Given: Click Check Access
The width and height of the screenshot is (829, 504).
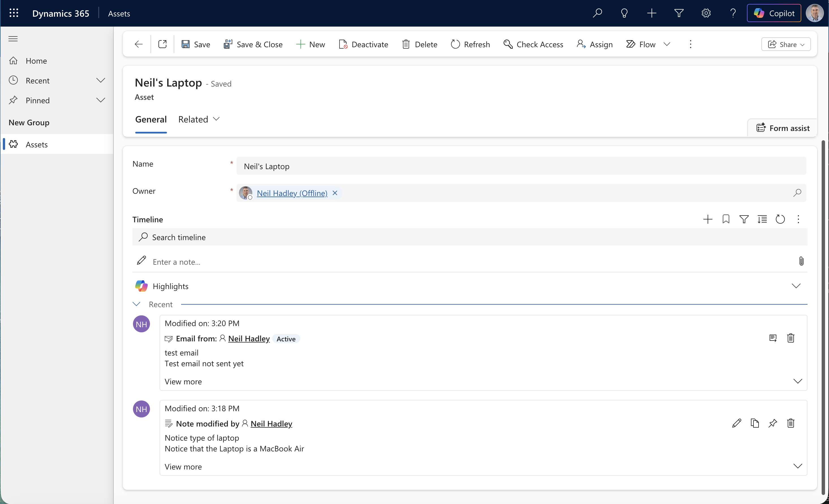Looking at the screenshot, I should click(x=533, y=44).
